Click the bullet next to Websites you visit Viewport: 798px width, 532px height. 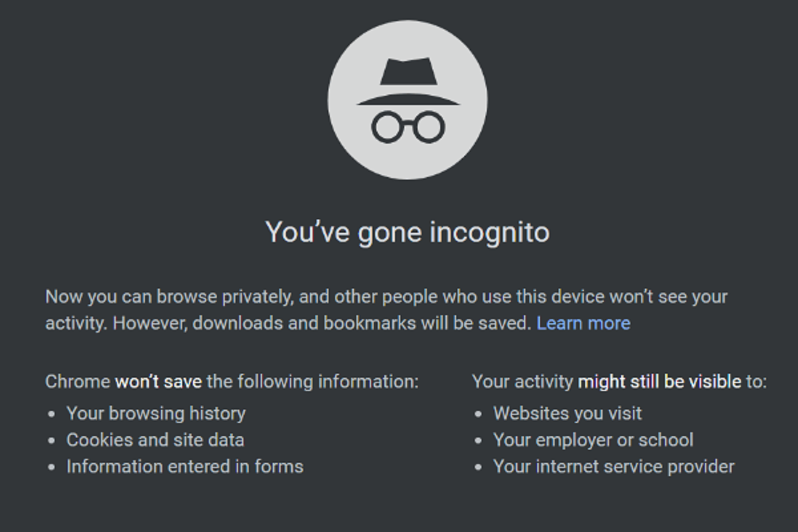pos(477,414)
